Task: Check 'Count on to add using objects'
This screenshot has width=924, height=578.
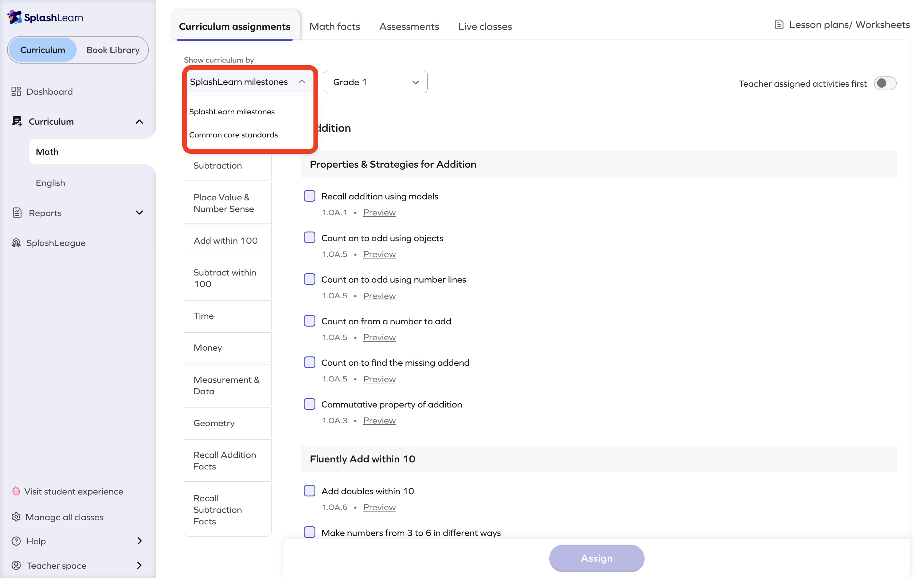Action: point(310,237)
